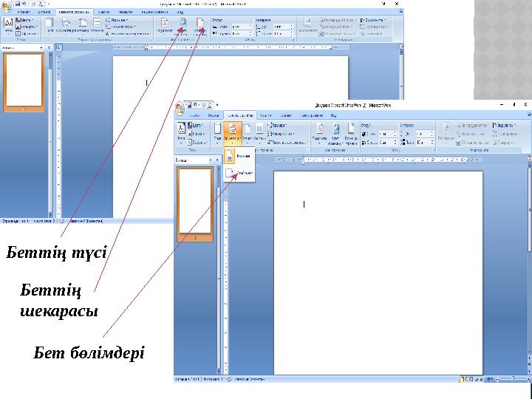The image size is (532, 399).
Task: Open theme Colors in the front window ribbon
Action: [196, 125]
